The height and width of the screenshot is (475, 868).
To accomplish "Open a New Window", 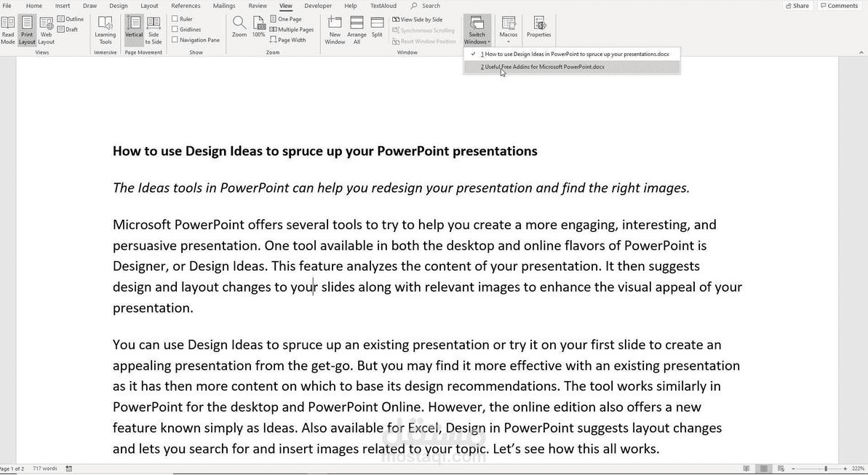I will [335, 31].
